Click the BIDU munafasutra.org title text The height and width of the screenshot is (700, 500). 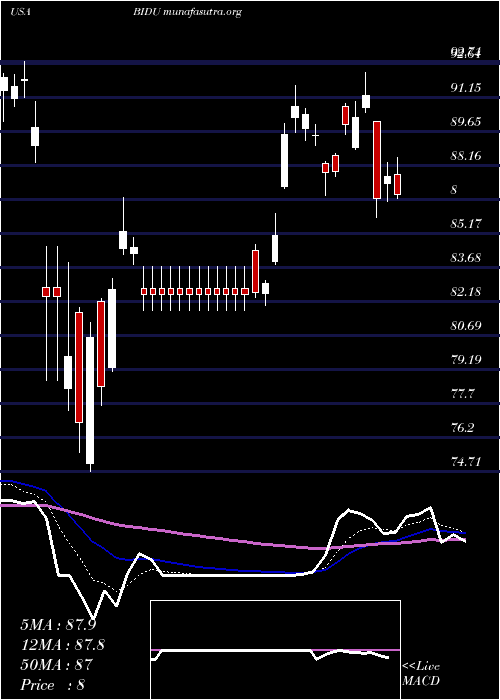click(x=187, y=12)
